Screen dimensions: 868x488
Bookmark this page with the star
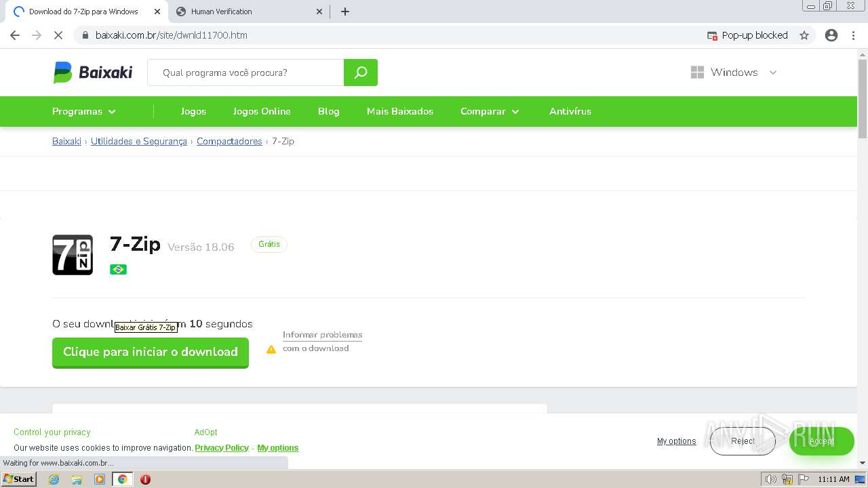coord(804,35)
